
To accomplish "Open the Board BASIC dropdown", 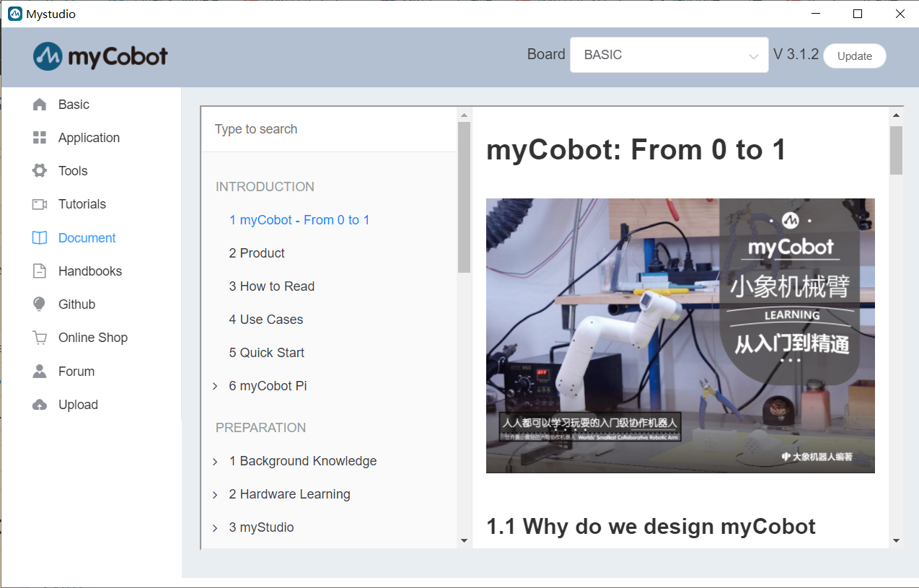I will 669,55.
